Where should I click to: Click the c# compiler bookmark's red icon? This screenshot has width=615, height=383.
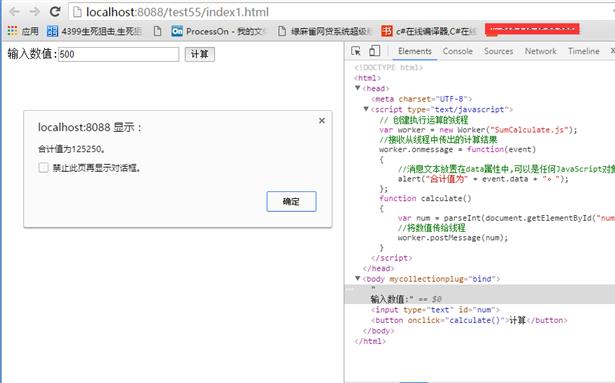tap(387, 31)
